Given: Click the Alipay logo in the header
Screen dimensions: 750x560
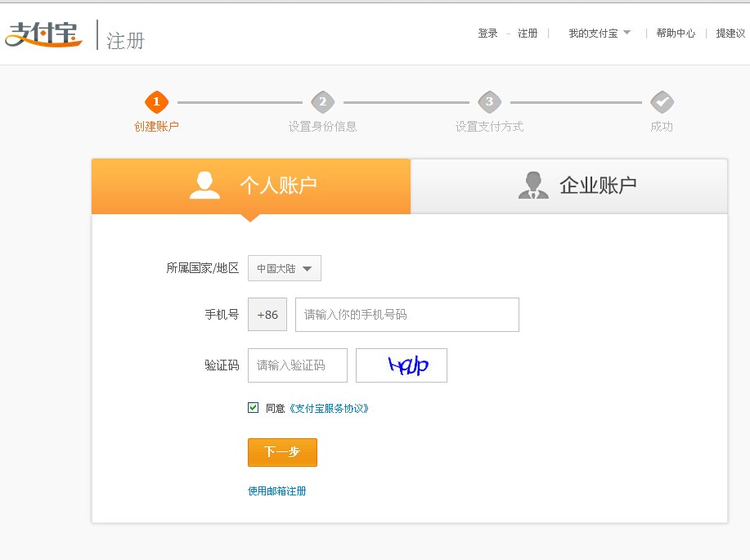Looking at the screenshot, I should (43, 34).
